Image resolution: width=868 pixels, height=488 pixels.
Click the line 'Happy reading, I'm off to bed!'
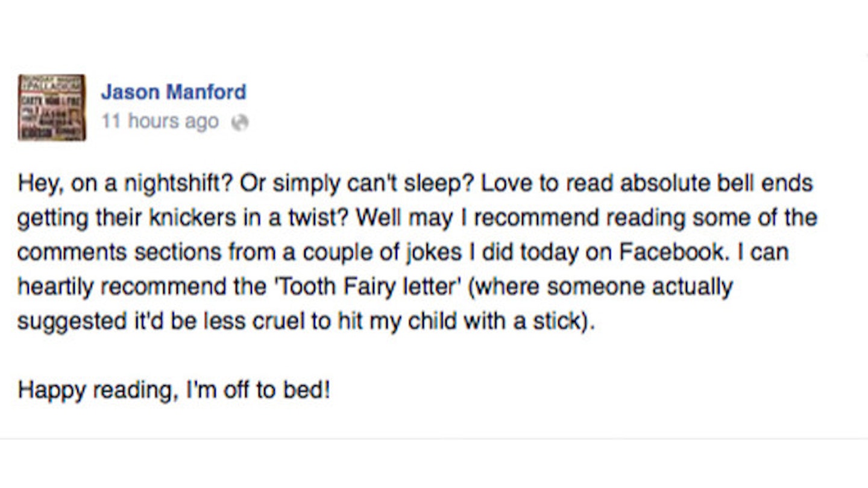(x=174, y=391)
